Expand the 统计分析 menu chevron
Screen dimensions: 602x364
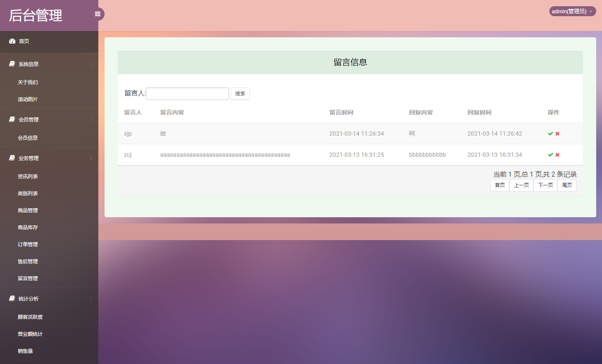92,298
